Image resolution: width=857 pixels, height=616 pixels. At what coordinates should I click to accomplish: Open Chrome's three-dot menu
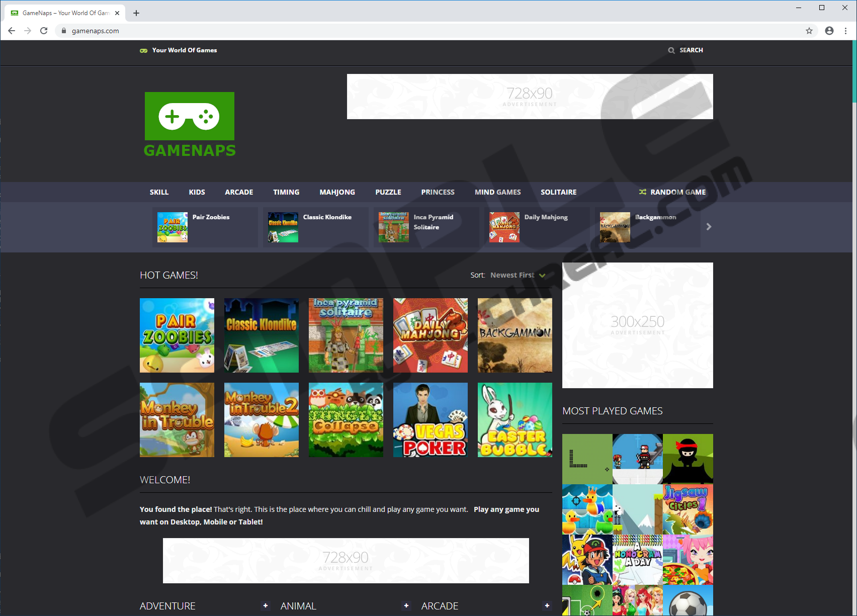pos(846,31)
